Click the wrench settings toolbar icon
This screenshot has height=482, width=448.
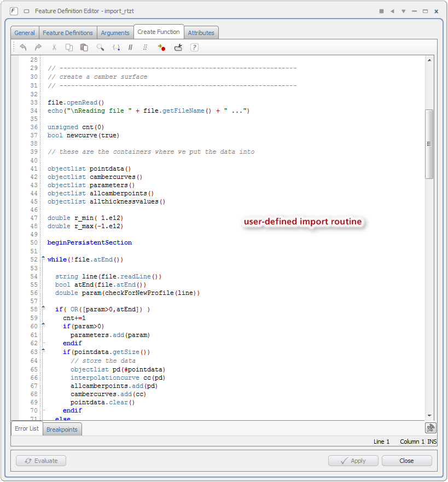click(178, 47)
